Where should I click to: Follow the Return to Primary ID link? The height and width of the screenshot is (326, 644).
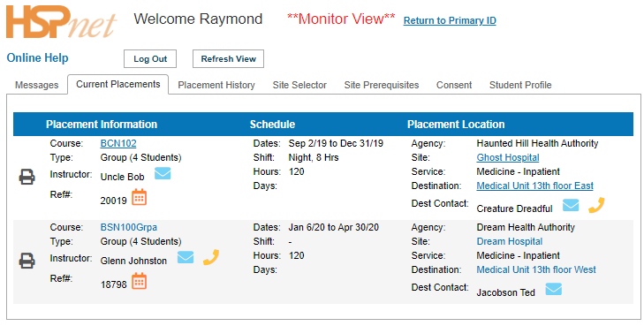tap(450, 20)
